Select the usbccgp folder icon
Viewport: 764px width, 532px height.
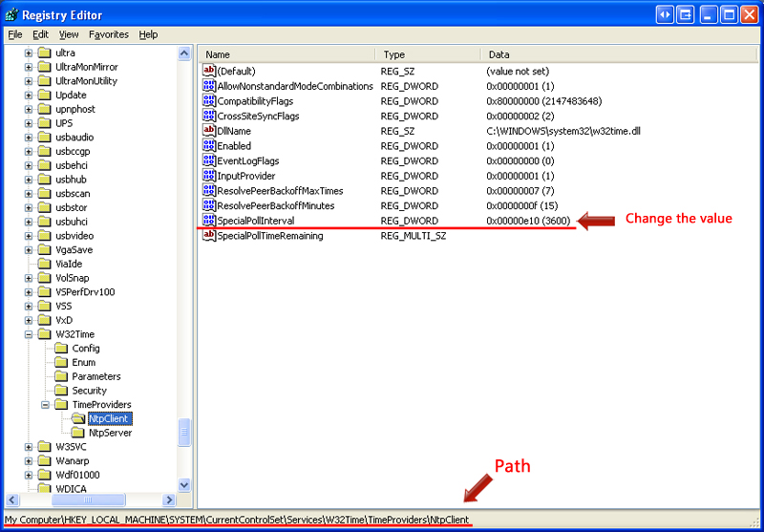[x=44, y=151]
